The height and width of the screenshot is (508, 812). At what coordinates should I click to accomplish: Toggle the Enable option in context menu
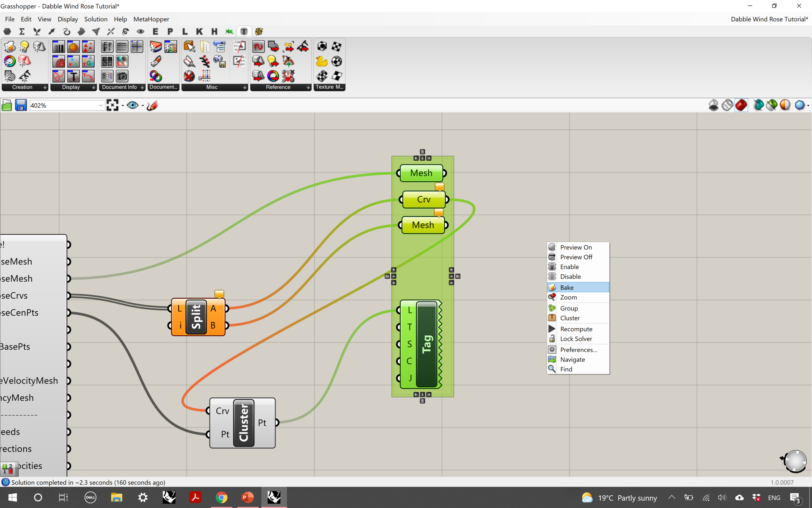click(570, 266)
